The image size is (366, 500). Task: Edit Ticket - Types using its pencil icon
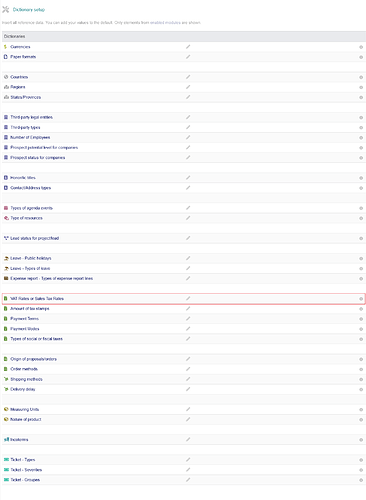click(188, 459)
